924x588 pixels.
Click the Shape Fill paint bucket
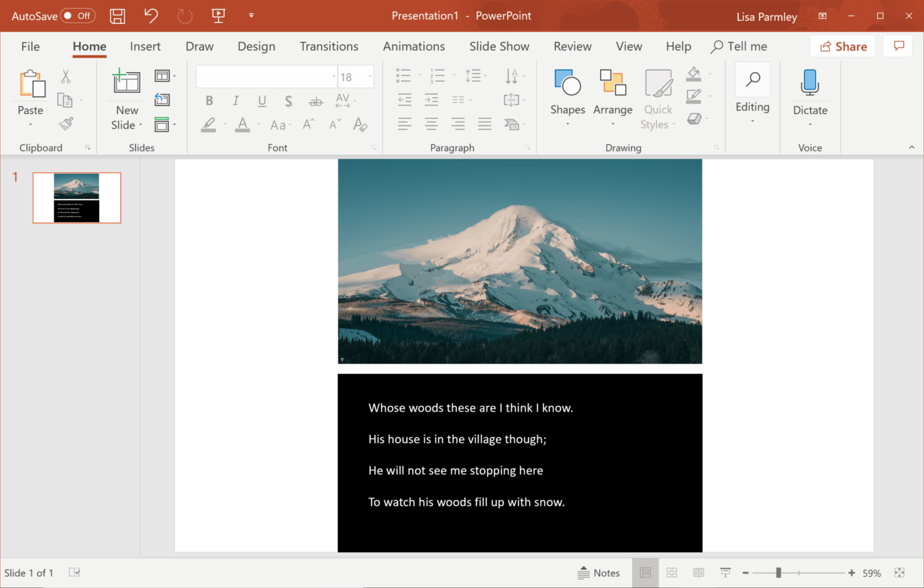pos(694,74)
